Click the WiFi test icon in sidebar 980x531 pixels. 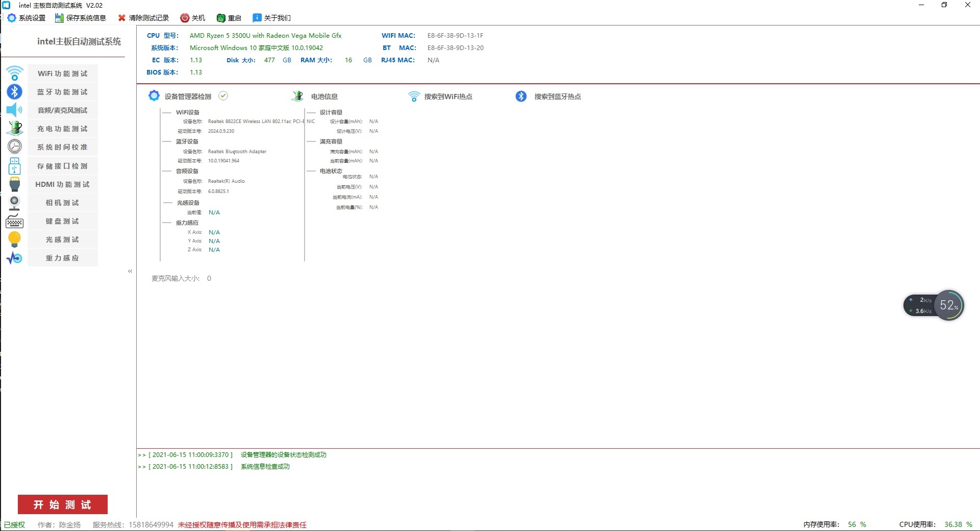14,74
